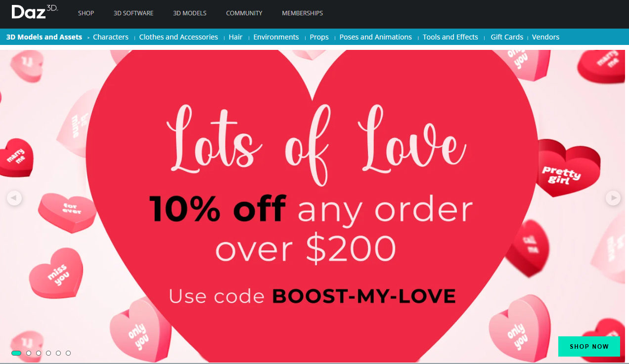Viewport: 629px width, 364px height.
Task: Open the COMMUNITY menu
Action: [244, 13]
